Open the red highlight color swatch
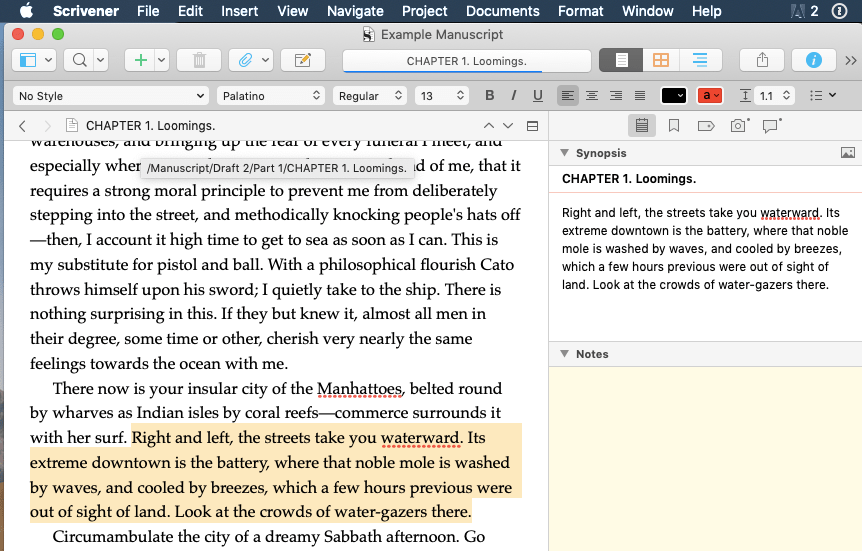The image size is (862, 551). pos(709,96)
